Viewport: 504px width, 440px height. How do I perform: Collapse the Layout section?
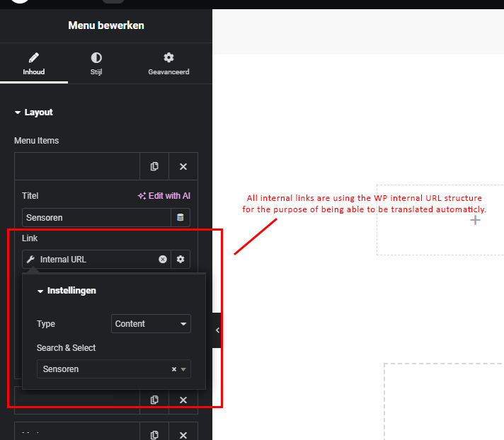34,112
